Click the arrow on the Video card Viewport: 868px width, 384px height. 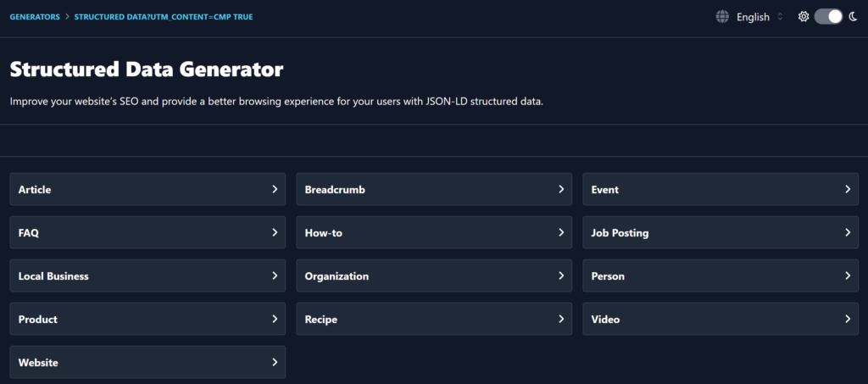pos(848,319)
